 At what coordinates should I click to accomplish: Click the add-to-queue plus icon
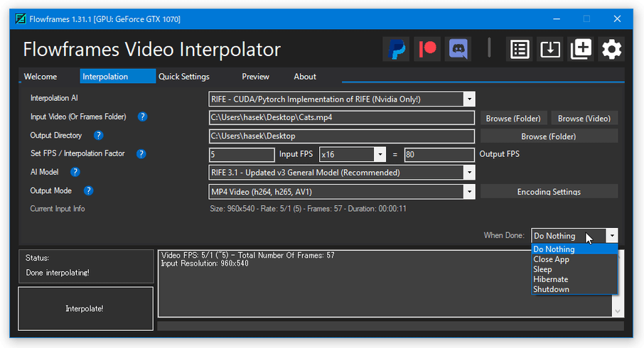coord(581,49)
